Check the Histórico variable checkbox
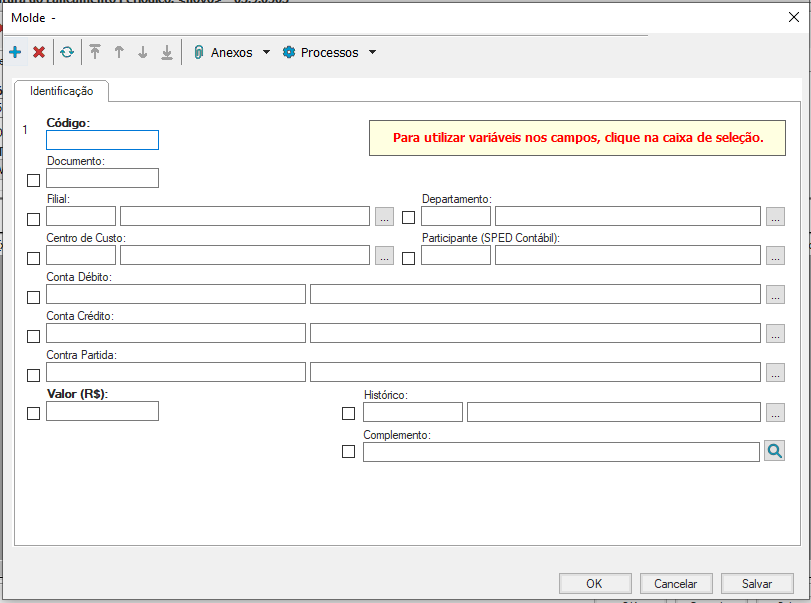811x603 pixels. 349,414
